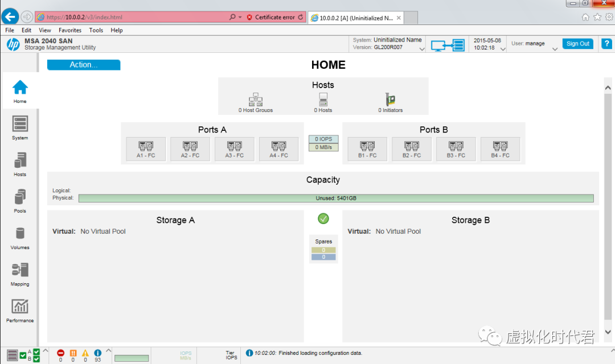Select port B4 - FC
Screen dimensions: 615x364
coord(501,149)
